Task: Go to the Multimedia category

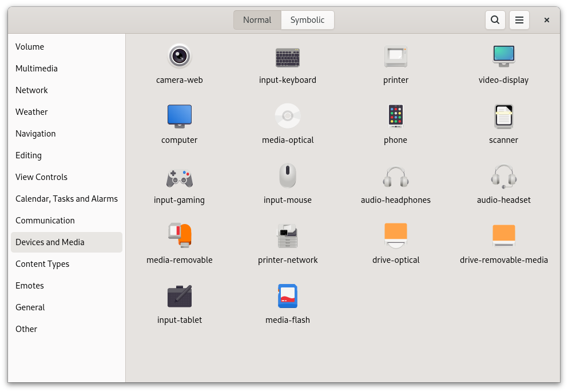Action: [x=37, y=69]
